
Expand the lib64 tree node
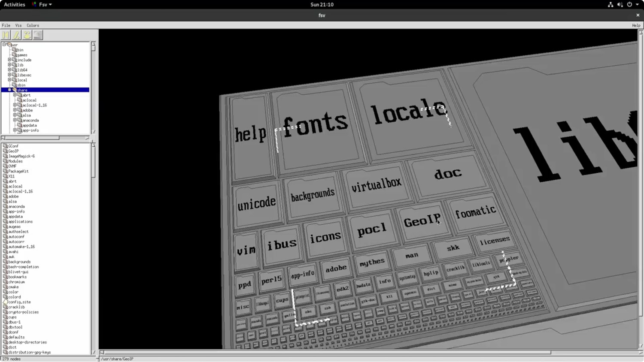9,70
